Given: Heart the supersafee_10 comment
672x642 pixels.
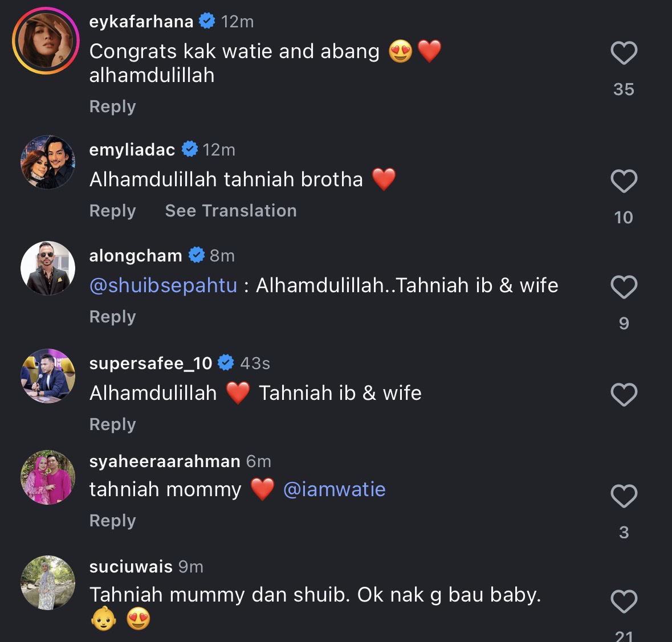Looking at the screenshot, I should [x=624, y=394].
